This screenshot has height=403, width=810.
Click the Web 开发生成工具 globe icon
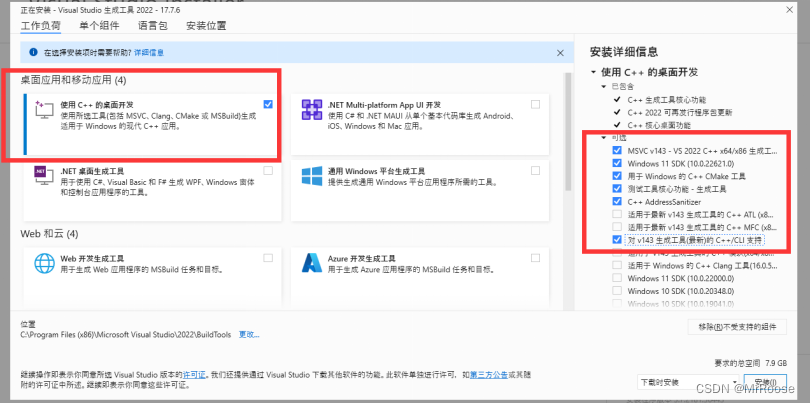coord(44,263)
